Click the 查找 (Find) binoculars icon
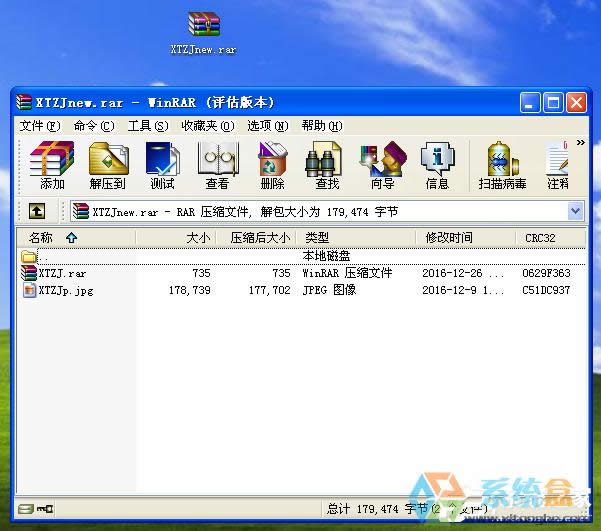Viewport: 601px width, 531px height. [x=327, y=164]
